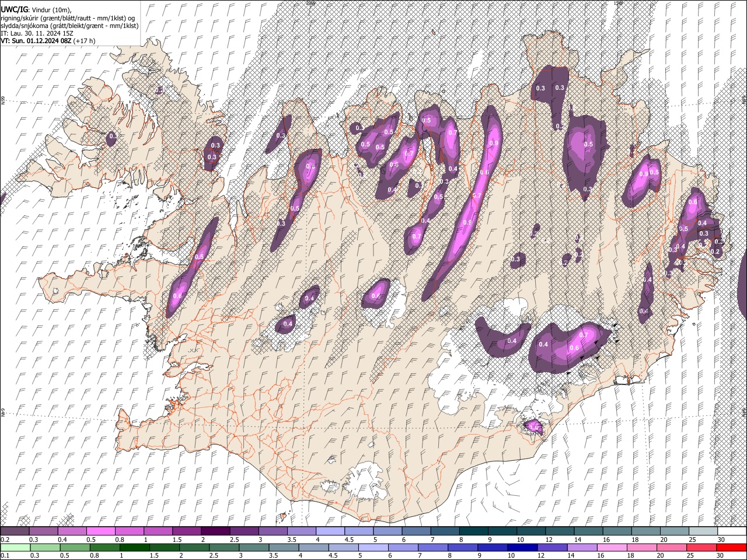Click the lower-row legend value '0.1'
Image resolution: width=747 pixels, height=560 pixels.
pos(5,556)
